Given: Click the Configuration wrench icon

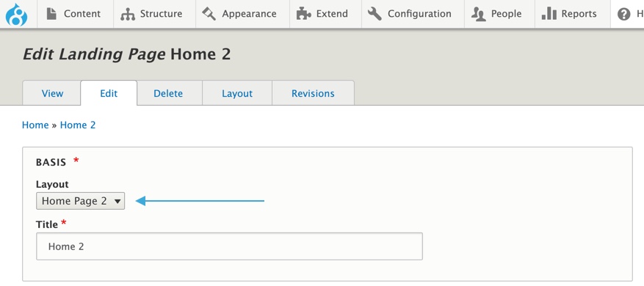Looking at the screenshot, I should [x=375, y=14].
